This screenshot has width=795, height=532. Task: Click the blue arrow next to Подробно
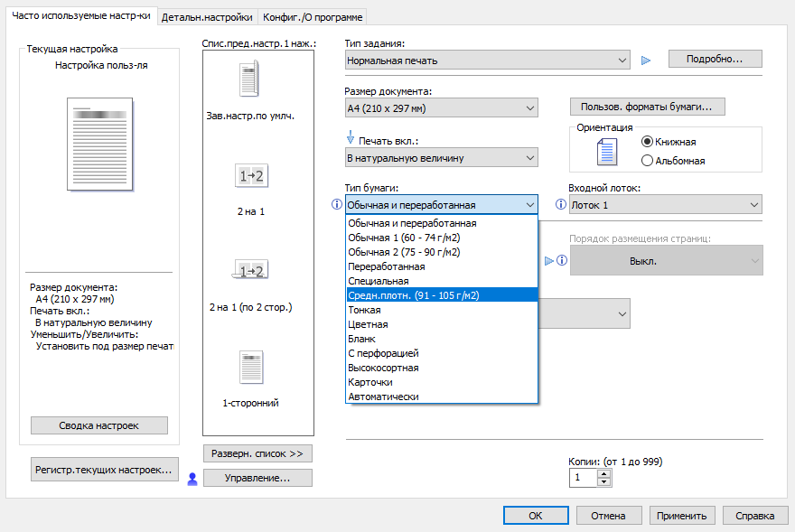pyautogui.click(x=645, y=61)
